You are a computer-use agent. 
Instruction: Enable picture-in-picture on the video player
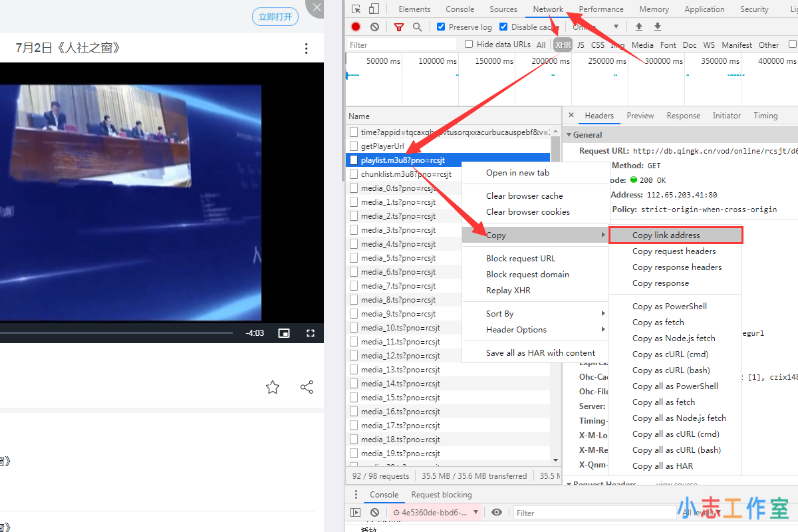click(284, 333)
